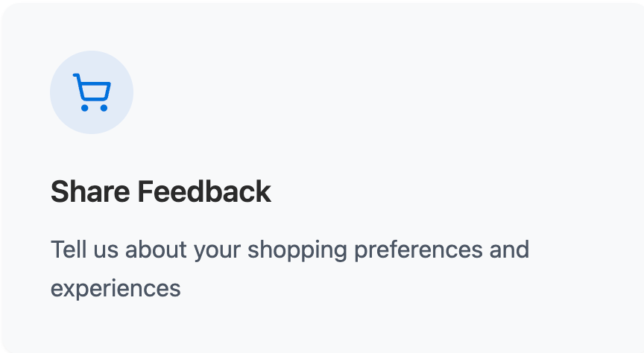Click the blue shopping cart icon
This screenshot has height=353, width=644.
click(92, 92)
